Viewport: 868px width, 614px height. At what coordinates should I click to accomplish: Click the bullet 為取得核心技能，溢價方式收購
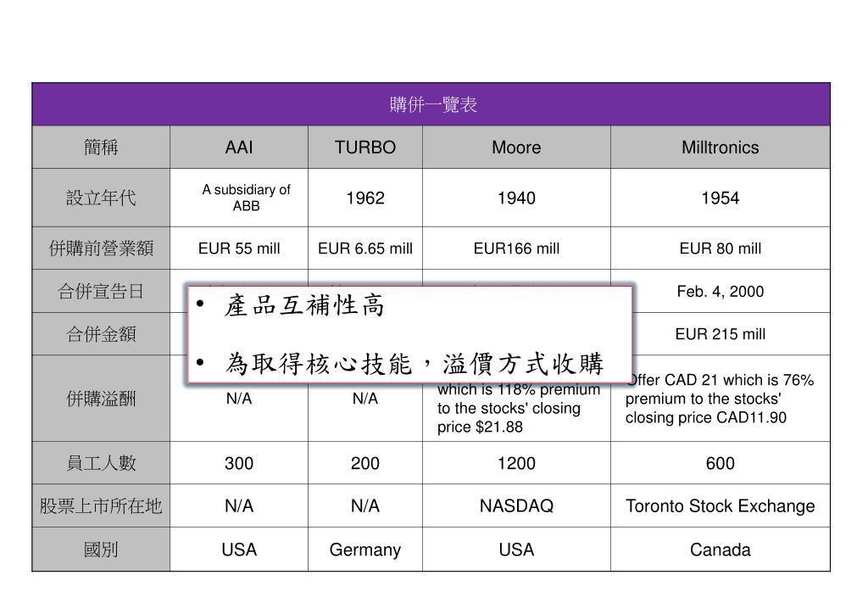tap(414, 364)
